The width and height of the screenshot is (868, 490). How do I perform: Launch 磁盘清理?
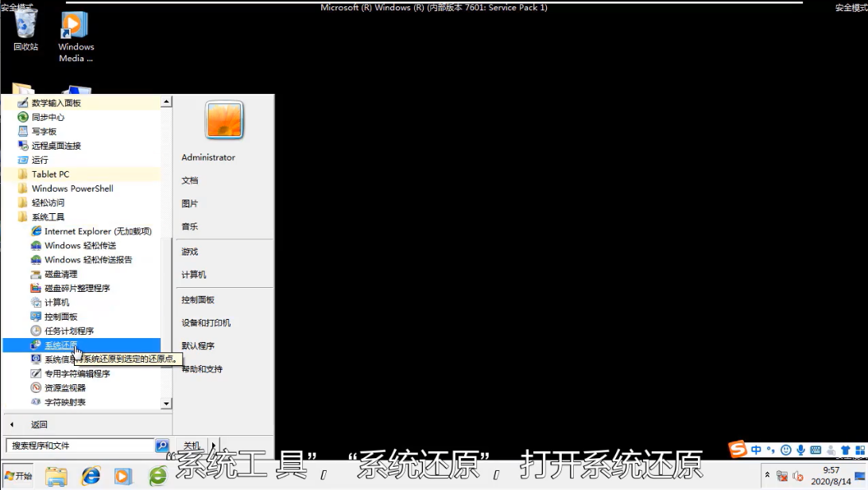pos(81,274)
